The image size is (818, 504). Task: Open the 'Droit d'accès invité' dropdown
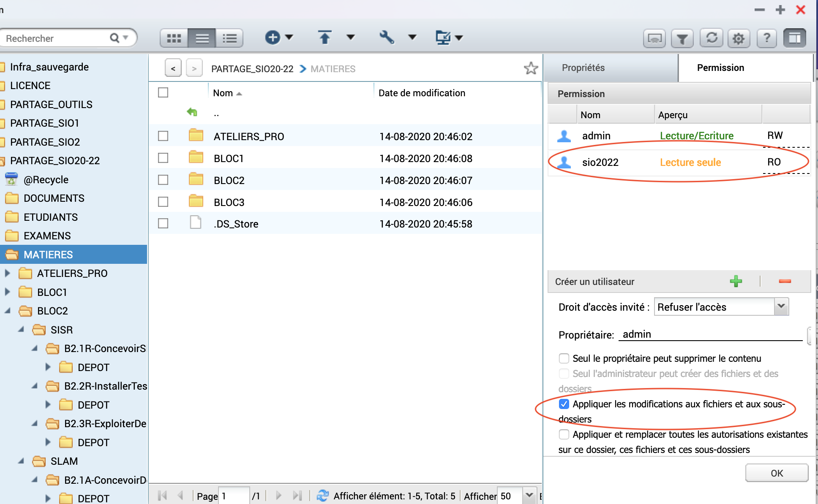point(781,306)
